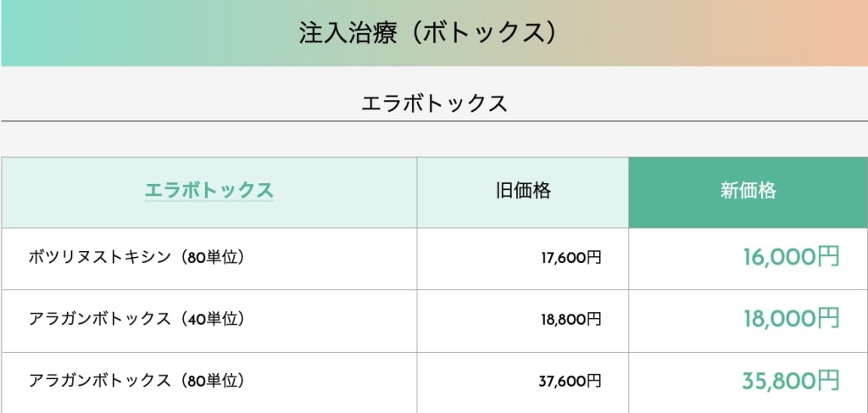
Task: Click the old price 18,800円
Action: (x=571, y=320)
